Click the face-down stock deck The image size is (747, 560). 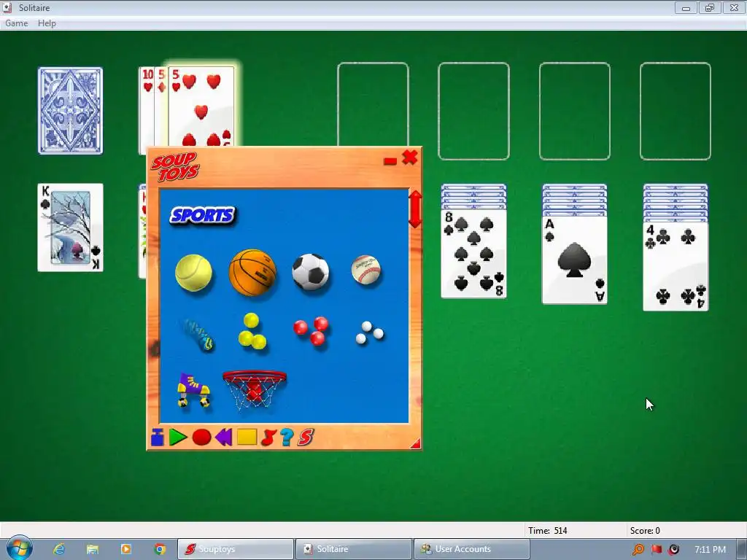[x=71, y=111]
